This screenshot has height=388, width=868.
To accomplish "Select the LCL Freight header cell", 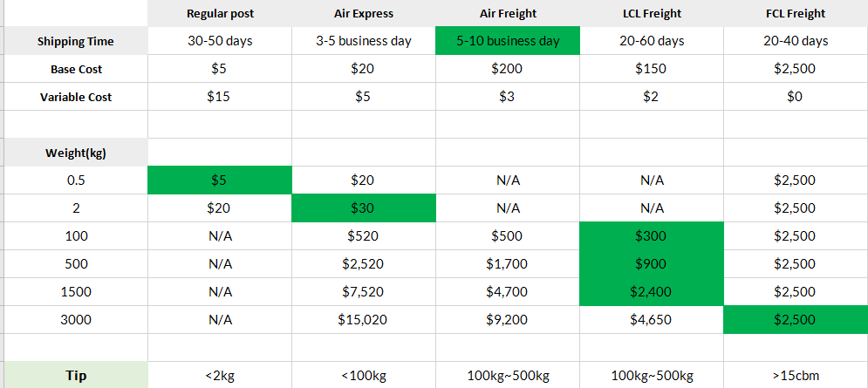I will pos(651,14).
